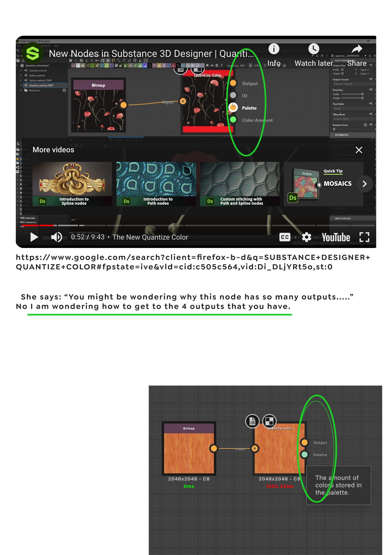This screenshot has width=392, height=555.
Task: Open Introduction to Spline nodes video
Action: [x=72, y=184]
